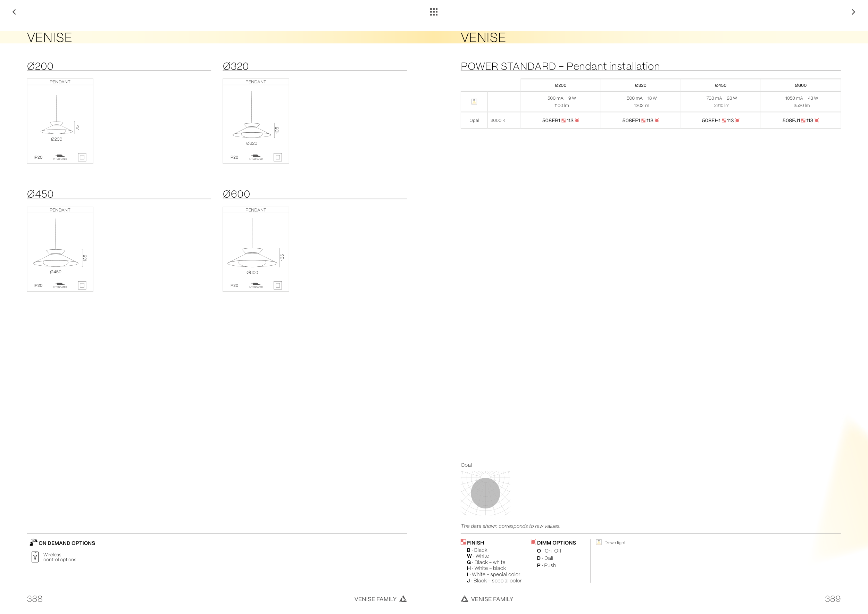Click the On Demand Options icon
This screenshot has height=614, width=868.
33,542
